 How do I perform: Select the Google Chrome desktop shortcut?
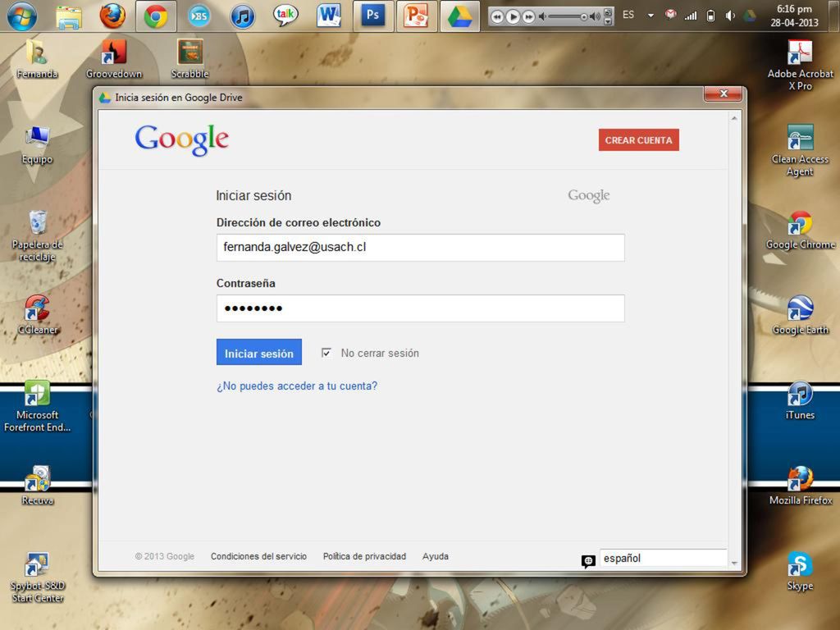(801, 231)
